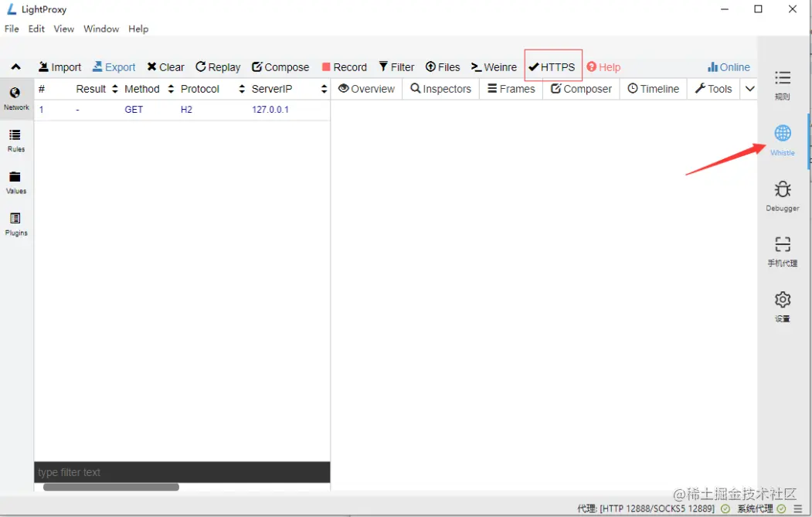Open the status bar hamburger menu icon
812x517 pixels.
[798, 508]
